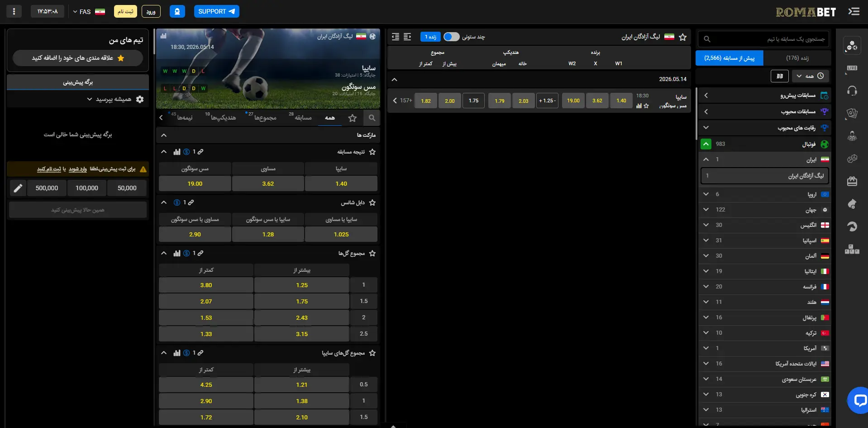Viewport: 868px width, 428px height.
Task: Click the warning triangle icon in betslip notice
Action: click(143, 169)
